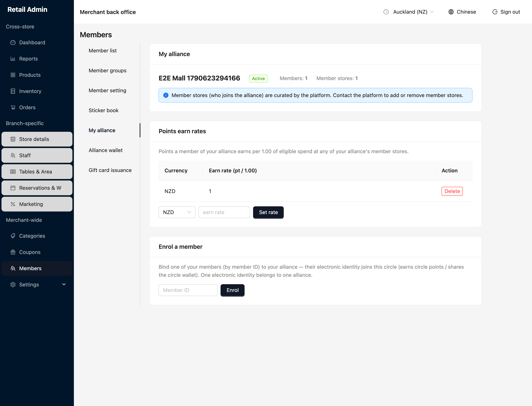The height and width of the screenshot is (406, 532).
Task: Click the globe icon next to Chinese
Action: tap(451, 12)
